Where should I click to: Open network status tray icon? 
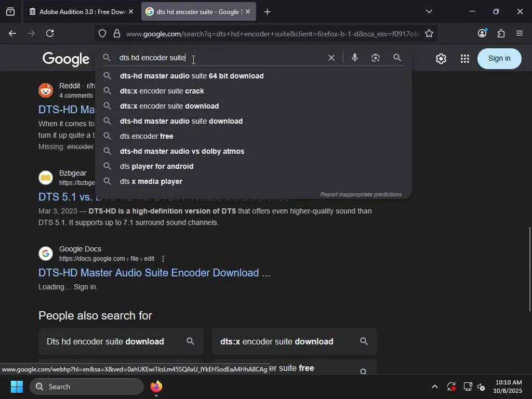point(468,387)
